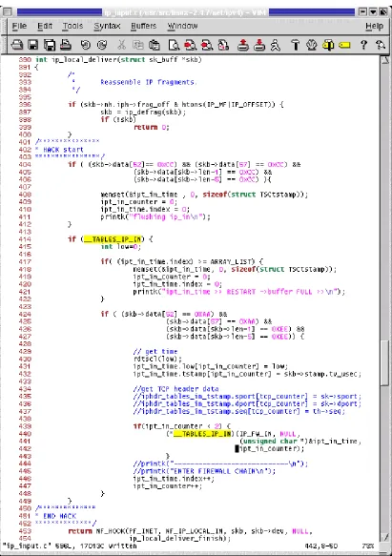The width and height of the screenshot is (392, 556).
Task: Click 'rdtscl(low);' on line 430
Action: (x=157, y=359)
